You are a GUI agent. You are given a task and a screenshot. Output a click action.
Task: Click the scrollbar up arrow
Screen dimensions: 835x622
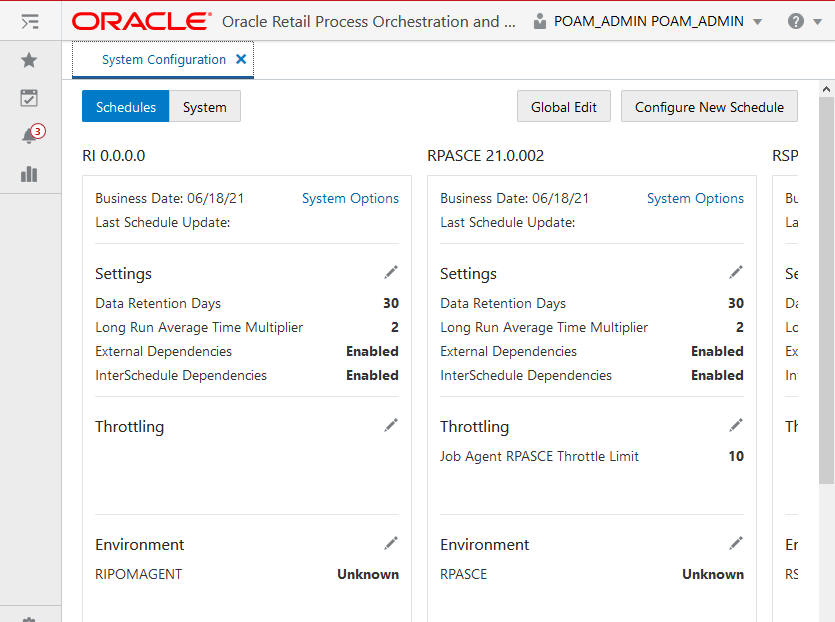tap(826, 89)
